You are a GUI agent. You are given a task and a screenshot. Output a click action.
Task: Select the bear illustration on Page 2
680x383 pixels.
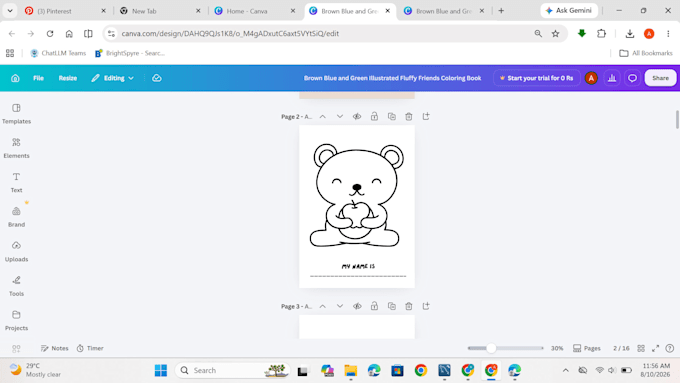pos(356,196)
